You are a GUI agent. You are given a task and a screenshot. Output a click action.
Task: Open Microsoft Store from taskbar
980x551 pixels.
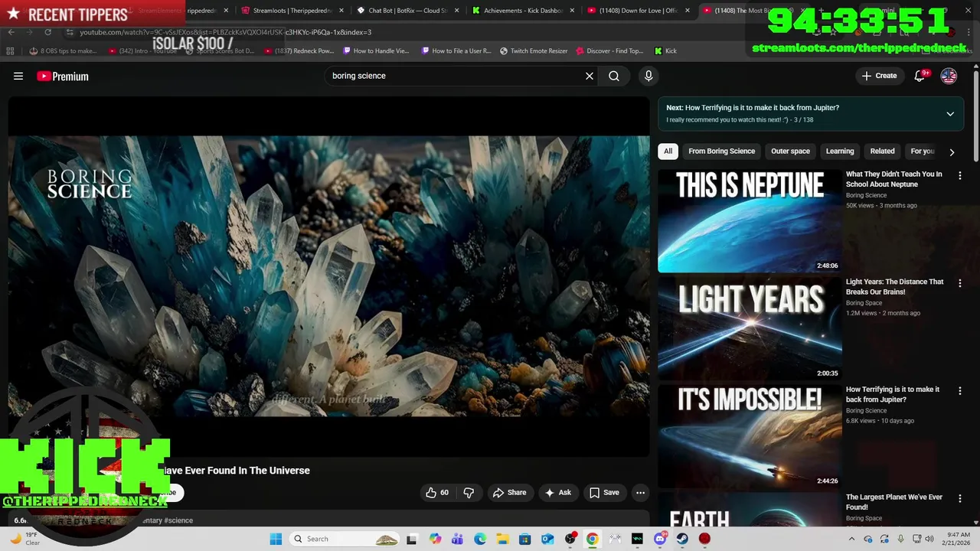pos(525,539)
